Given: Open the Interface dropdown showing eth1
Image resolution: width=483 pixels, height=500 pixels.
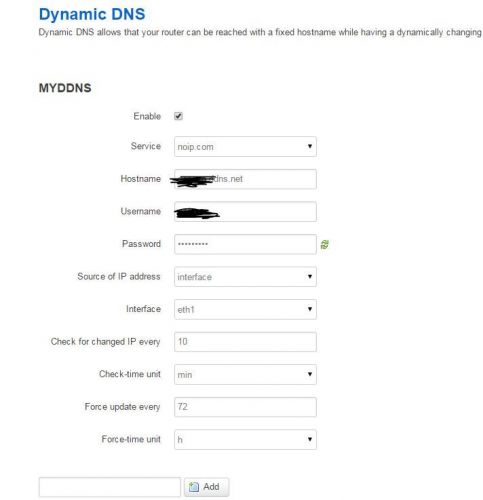Looking at the screenshot, I should click(245, 309).
